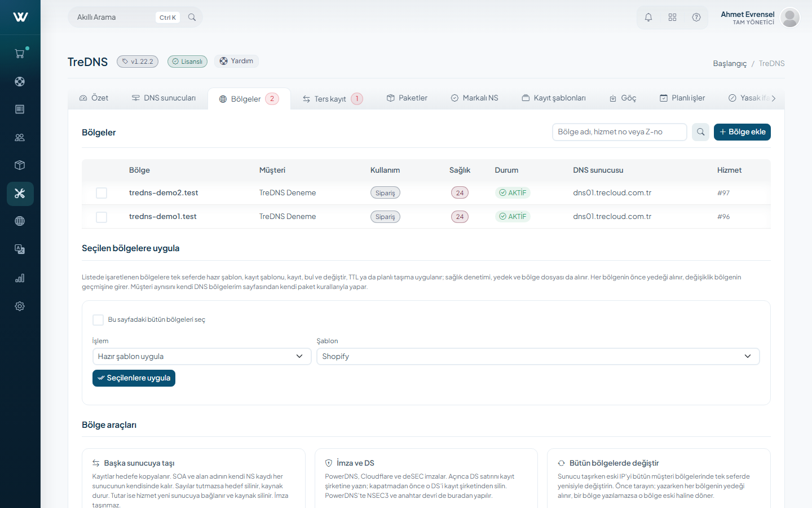This screenshot has height=508, width=812.
Task: Open the bar chart reports sidebar icon
Action: (x=20, y=278)
